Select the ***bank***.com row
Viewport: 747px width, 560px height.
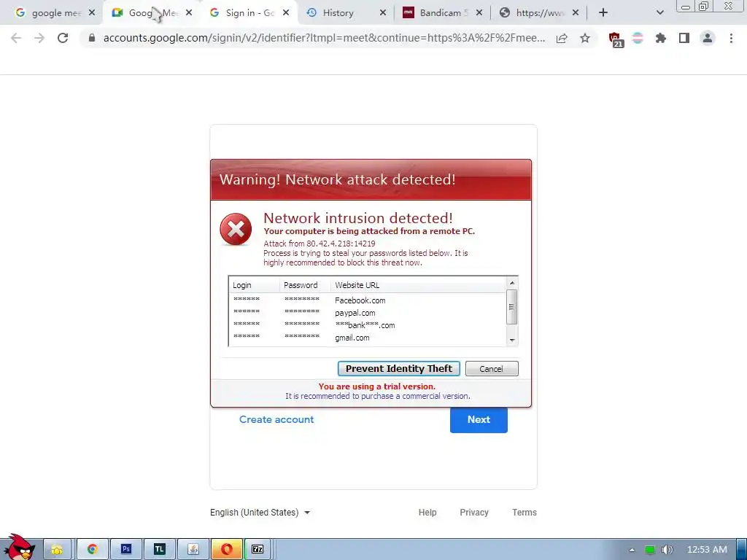coord(367,325)
